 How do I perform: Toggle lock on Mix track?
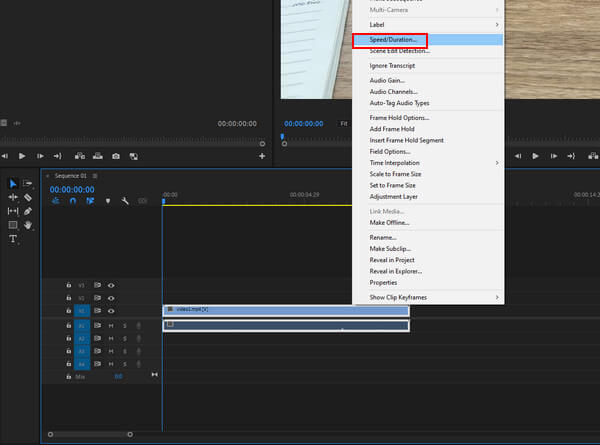point(68,377)
